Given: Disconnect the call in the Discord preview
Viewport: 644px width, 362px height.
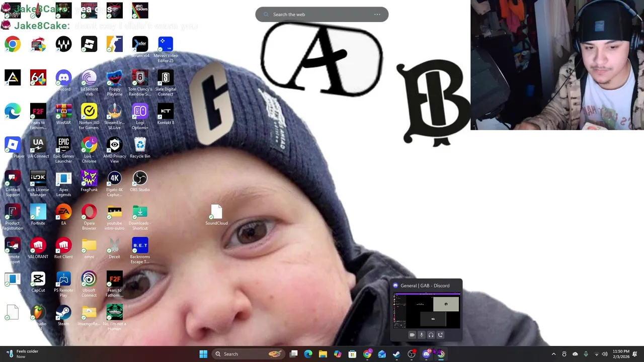Looking at the screenshot, I should point(441,335).
